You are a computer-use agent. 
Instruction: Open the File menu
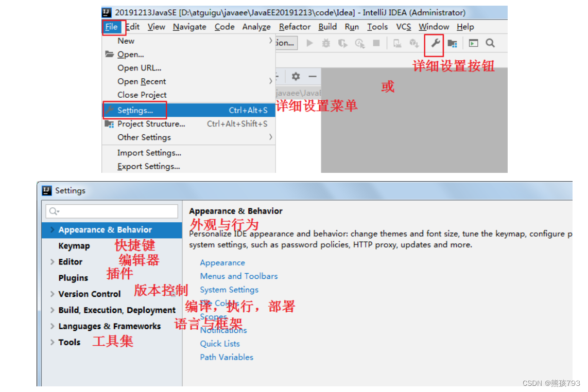111,27
